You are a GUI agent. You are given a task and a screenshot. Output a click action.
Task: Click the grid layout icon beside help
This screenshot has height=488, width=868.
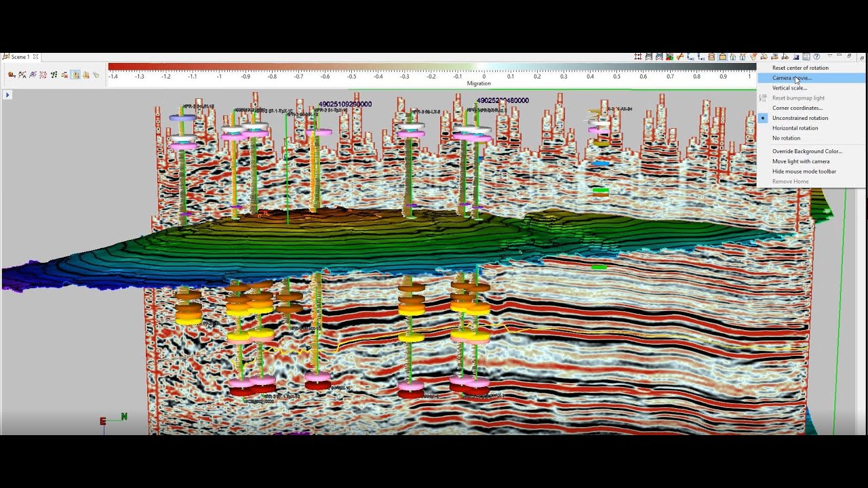(x=806, y=57)
